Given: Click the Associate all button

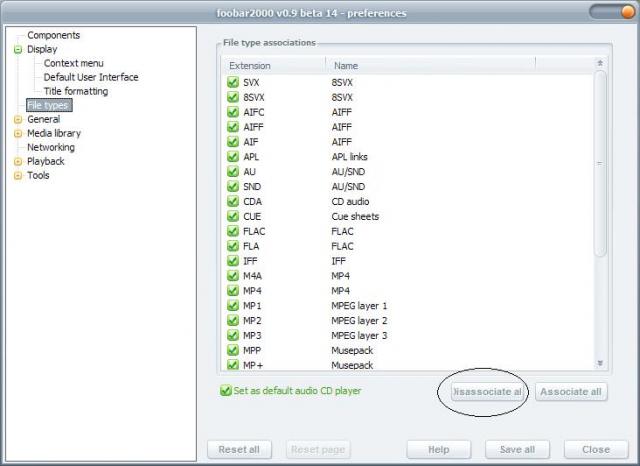Looking at the screenshot, I should pos(571,392).
